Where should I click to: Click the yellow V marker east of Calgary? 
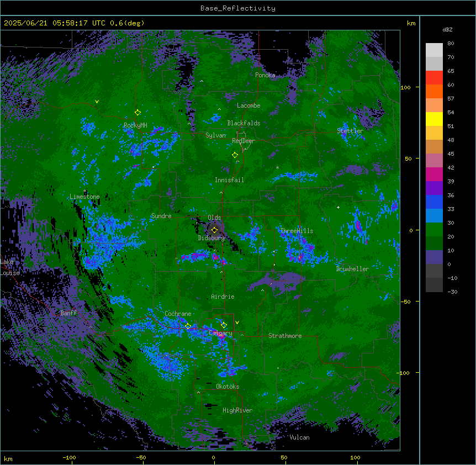[237, 323]
